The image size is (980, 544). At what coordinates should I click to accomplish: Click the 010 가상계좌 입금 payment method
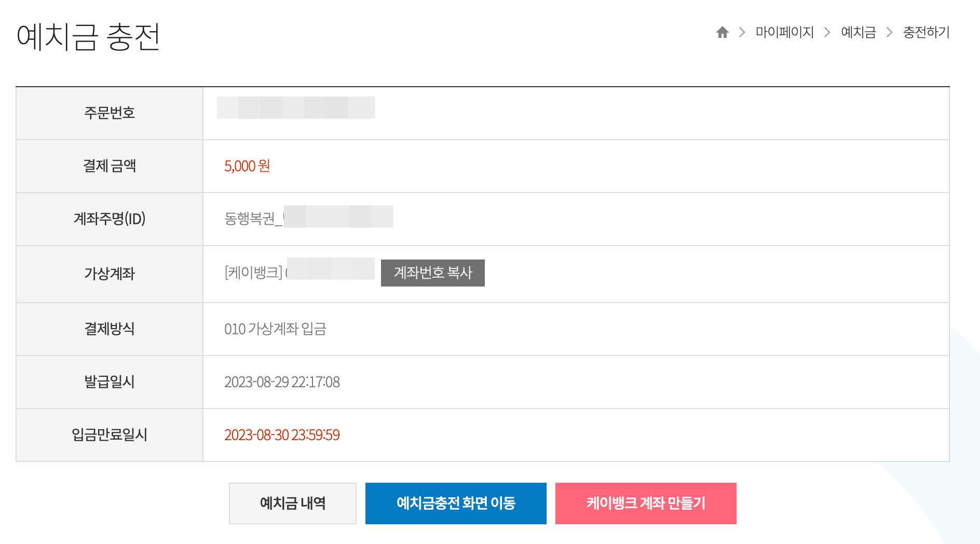(x=275, y=329)
